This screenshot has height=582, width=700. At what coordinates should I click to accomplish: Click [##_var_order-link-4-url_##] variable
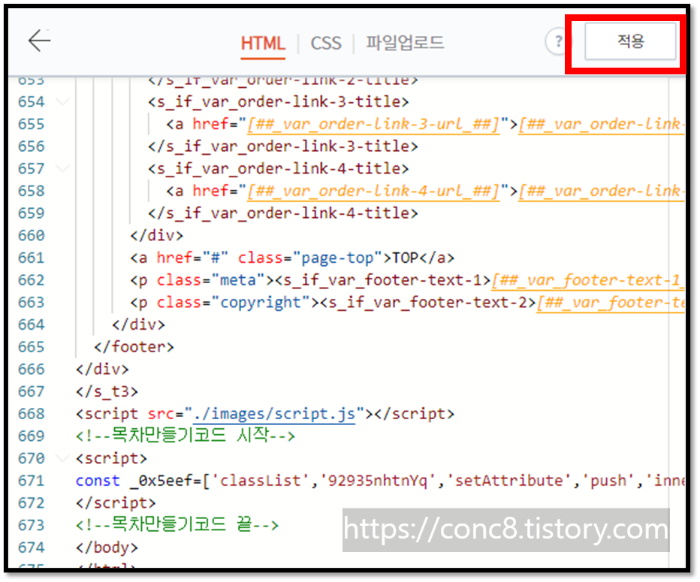(x=373, y=191)
